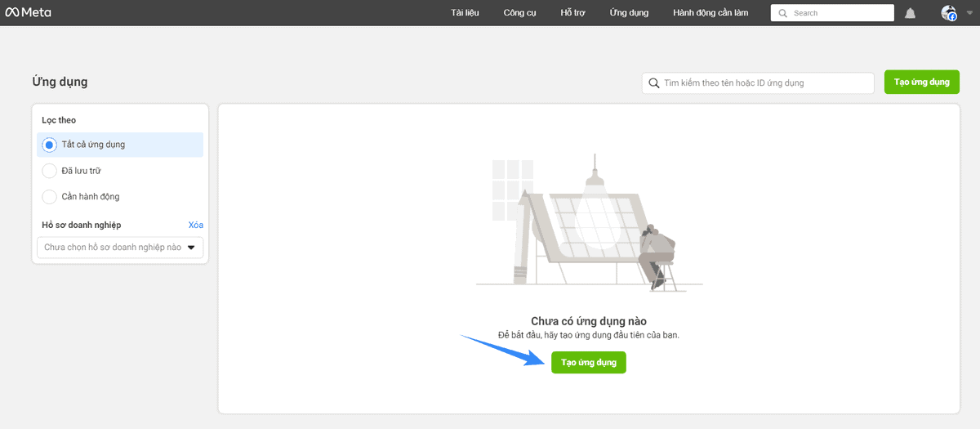Open 'Ứng dụng' menu
The width and height of the screenshot is (980, 429).
coord(629,13)
